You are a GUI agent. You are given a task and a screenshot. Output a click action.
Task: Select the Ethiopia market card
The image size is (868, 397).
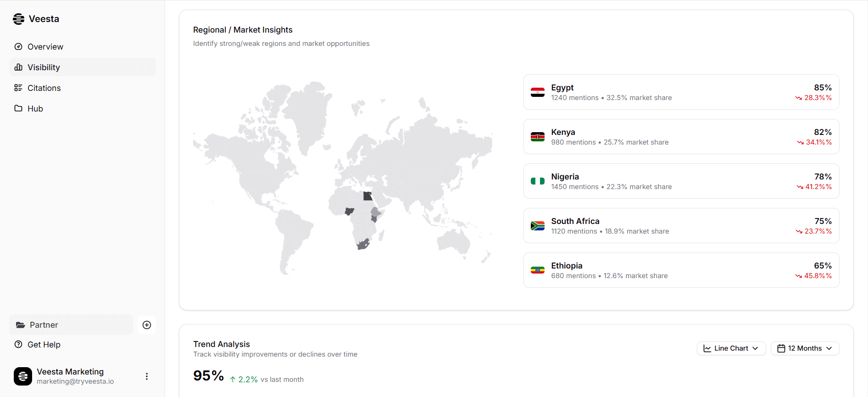pos(681,270)
